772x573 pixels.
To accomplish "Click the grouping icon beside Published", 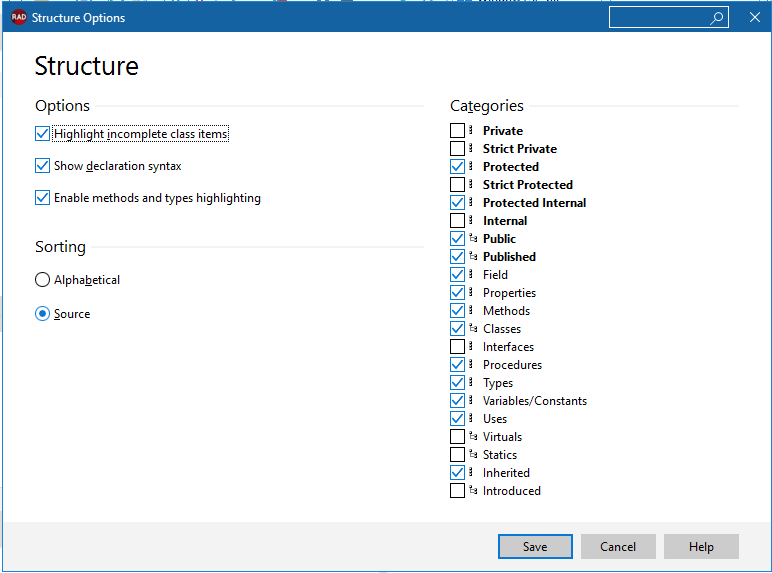I will [x=473, y=256].
